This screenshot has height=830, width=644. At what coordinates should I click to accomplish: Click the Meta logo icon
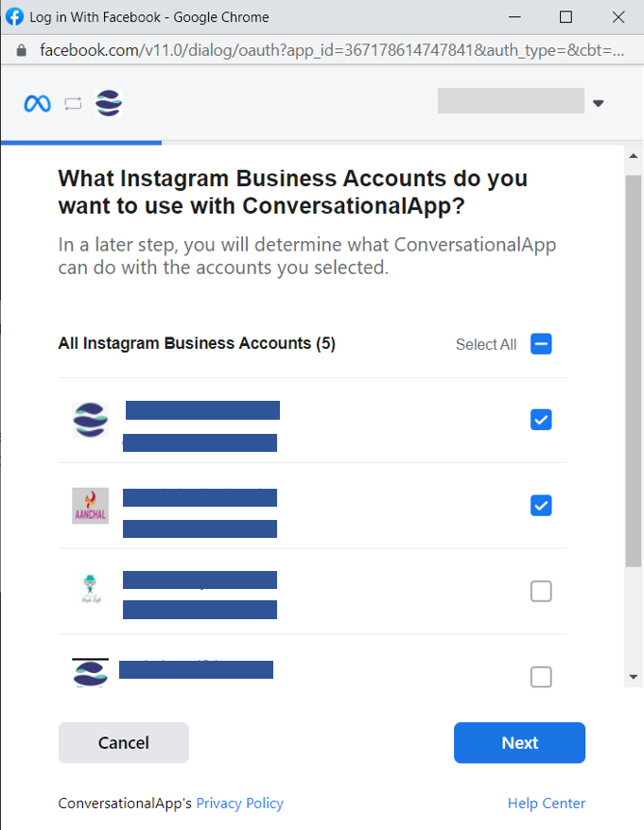click(x=38, y=104)
